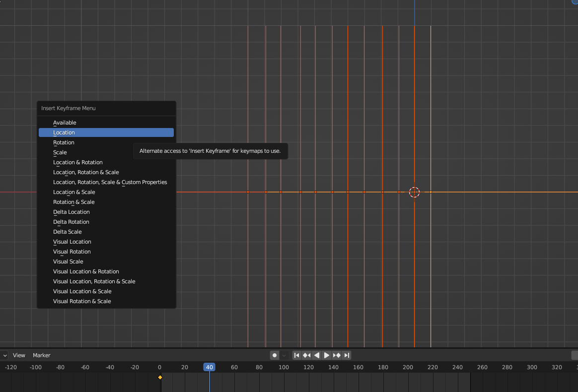Click frame 0 on the timeline ruler
Screen dimensions: 578x392
point(159,367)
